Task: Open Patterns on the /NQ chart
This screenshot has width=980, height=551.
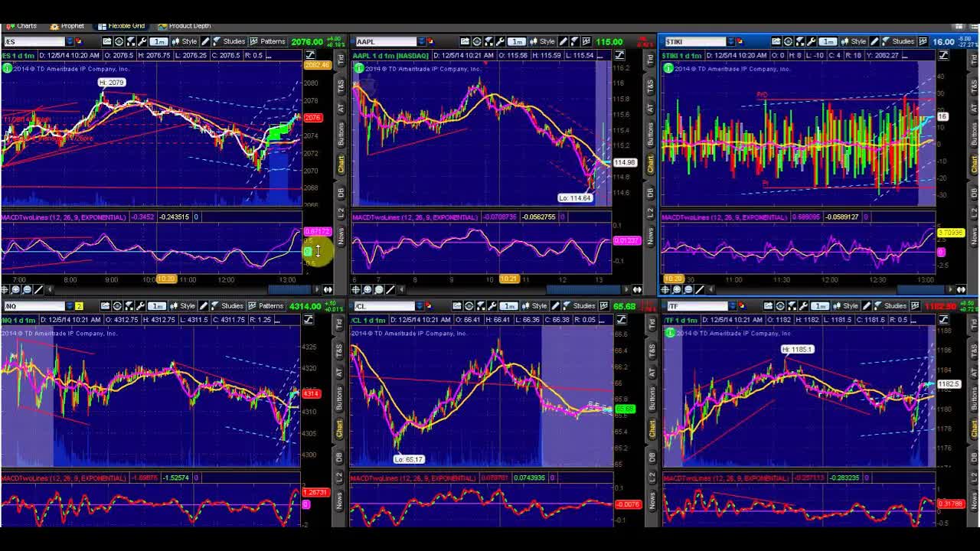Action: pos(266,306)
